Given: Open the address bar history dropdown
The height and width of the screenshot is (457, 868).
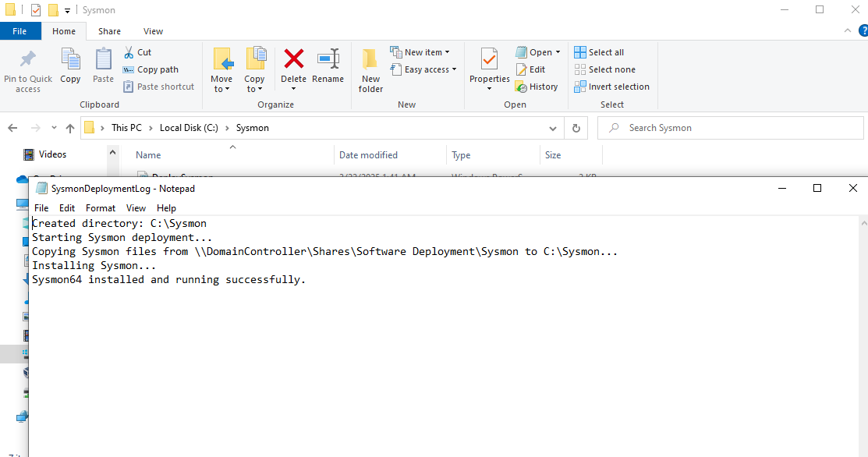Looking at the screenshot, I should [552, 128].
